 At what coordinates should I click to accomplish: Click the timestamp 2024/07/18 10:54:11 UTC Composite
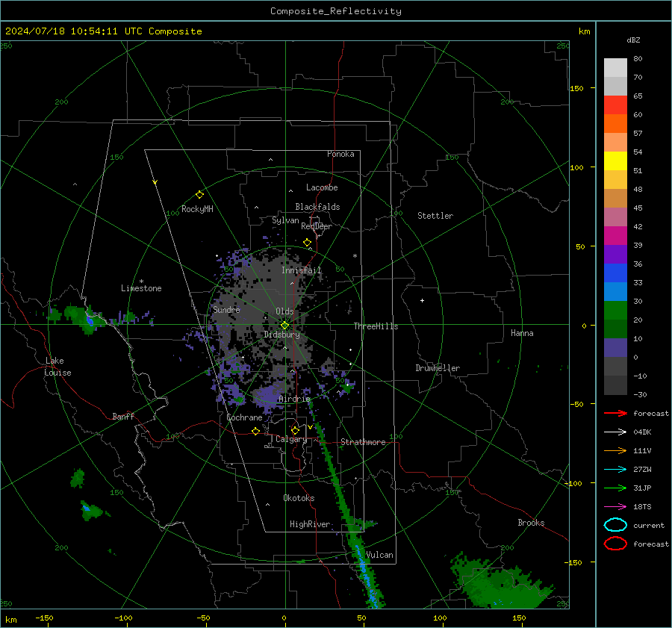[x=103, y=31]
